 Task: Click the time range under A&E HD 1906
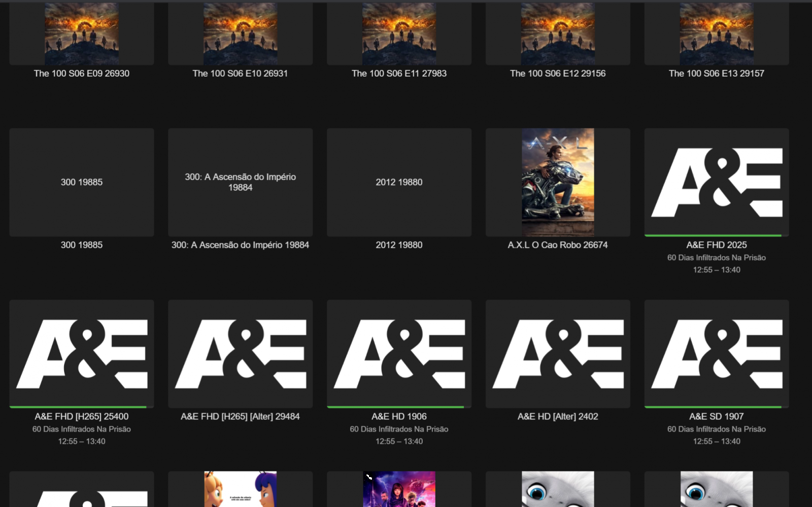tap(399, 442)
